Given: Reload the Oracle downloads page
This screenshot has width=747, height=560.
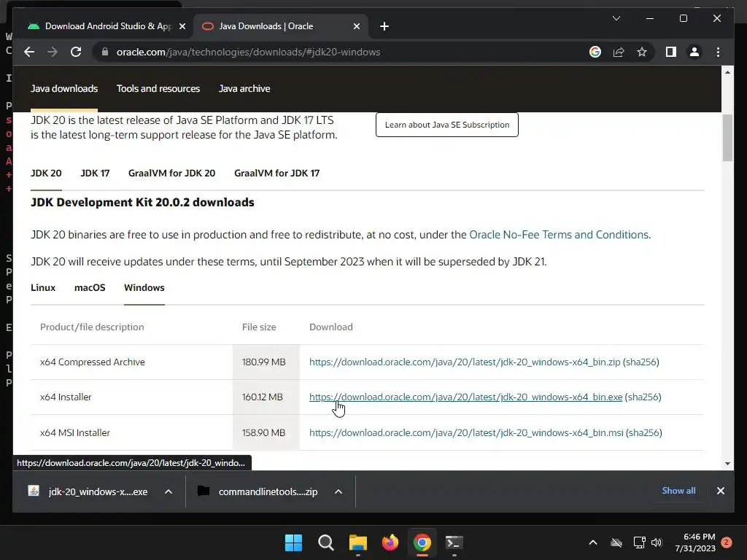Looking at the screenshot, I should tap(76, 52).
